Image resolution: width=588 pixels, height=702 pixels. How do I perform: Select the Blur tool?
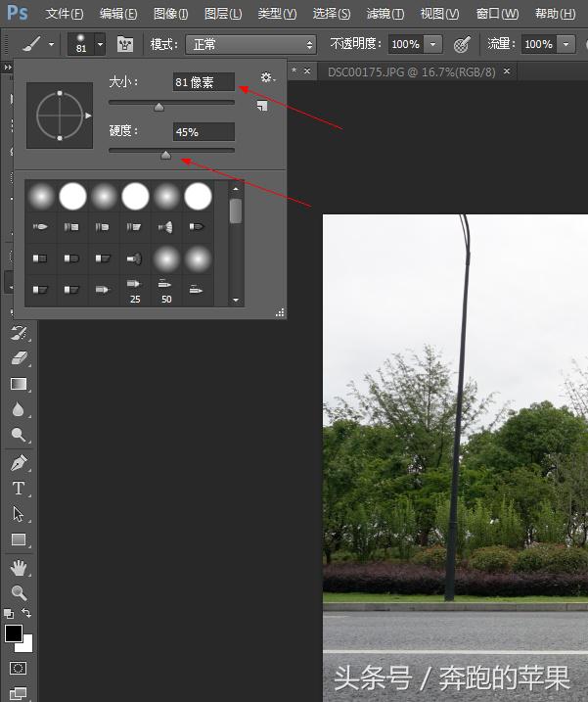[18, 409]
